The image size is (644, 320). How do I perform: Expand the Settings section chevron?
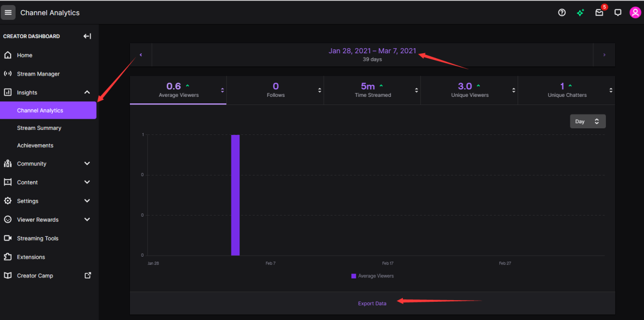pos(87,201)
